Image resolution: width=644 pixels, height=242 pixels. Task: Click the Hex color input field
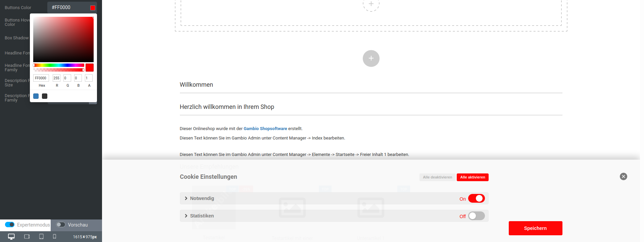41,78
